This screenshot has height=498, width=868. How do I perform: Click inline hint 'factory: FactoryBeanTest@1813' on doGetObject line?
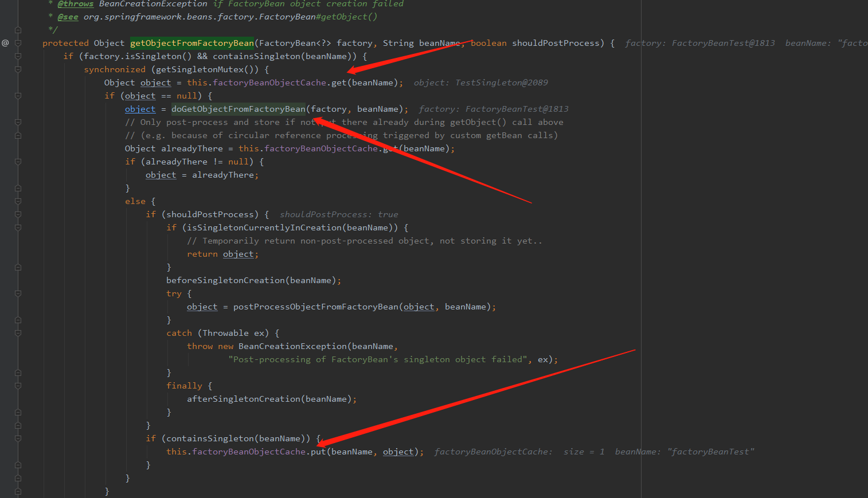click(x=494, y=109)
